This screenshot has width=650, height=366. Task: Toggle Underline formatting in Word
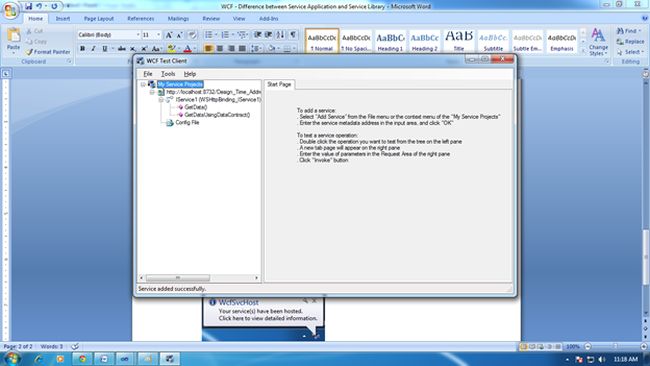click(x=104, y=48)
